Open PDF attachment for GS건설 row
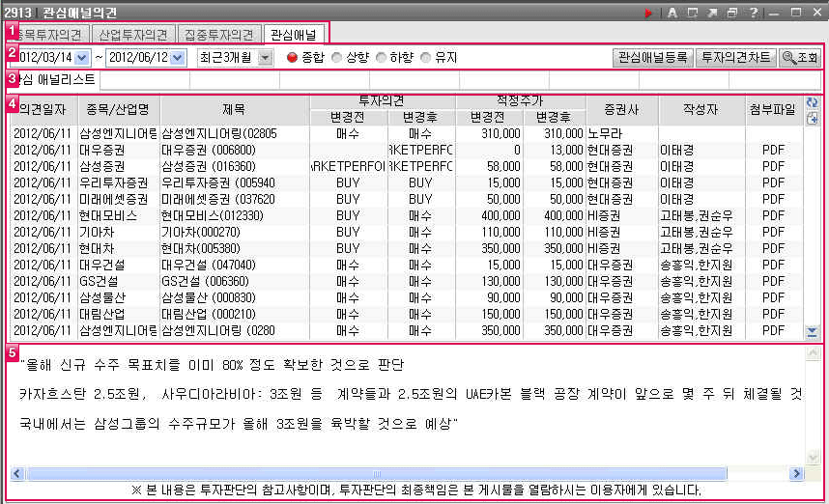 pos(773,281)
